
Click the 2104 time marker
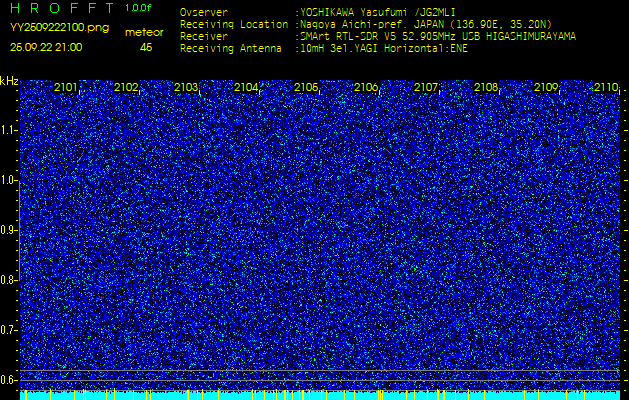pyautogui.click(x=246, y=87)
